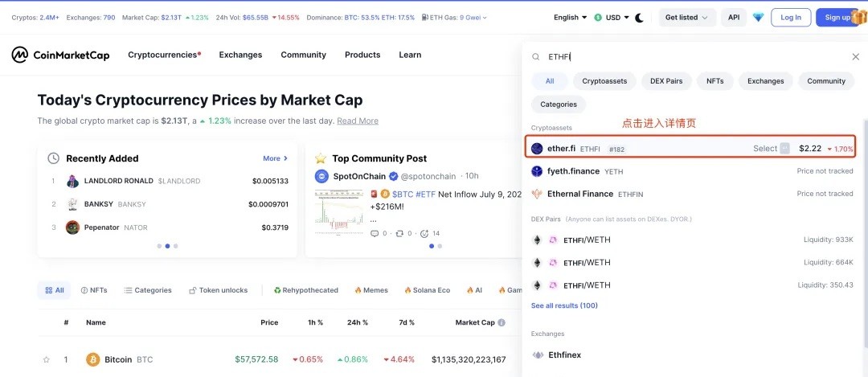The height and width of the screenshot is (377, 868).
Task: Click inside the ETHFI search field
Action: click(694, 57)
